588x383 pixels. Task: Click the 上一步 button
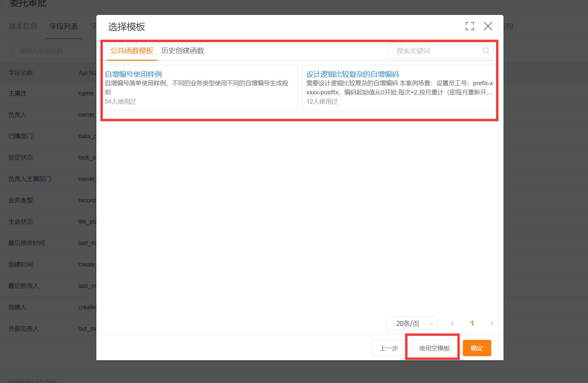(389, 348)
